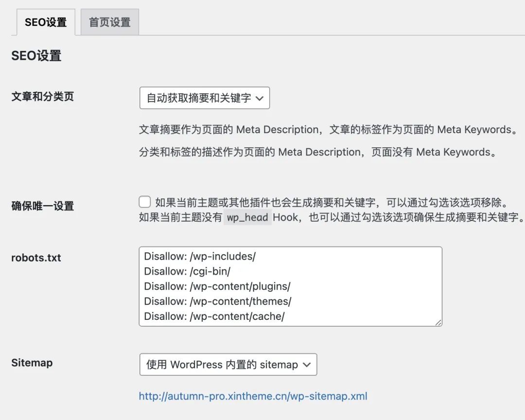Screen dimensions: 525x420
Task: Click the chevron arrow on Sitemap select
Action: 307,365
